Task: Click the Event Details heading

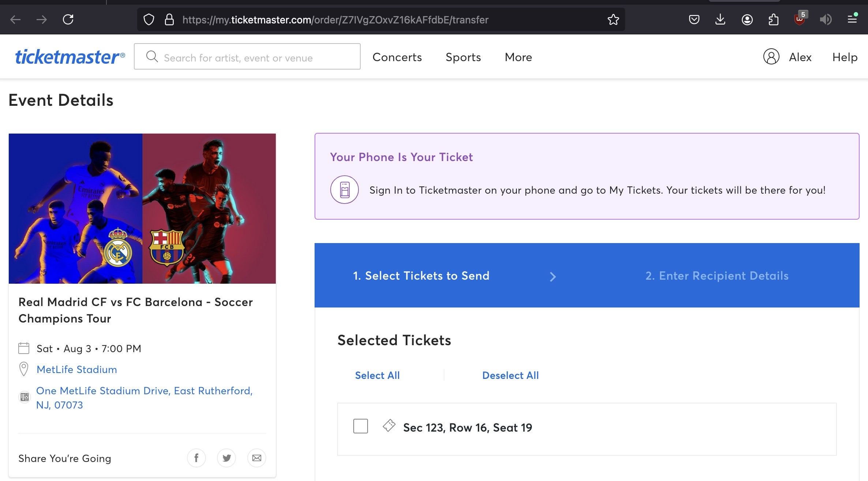Action: pyautogui.click(x=61, y=100)
